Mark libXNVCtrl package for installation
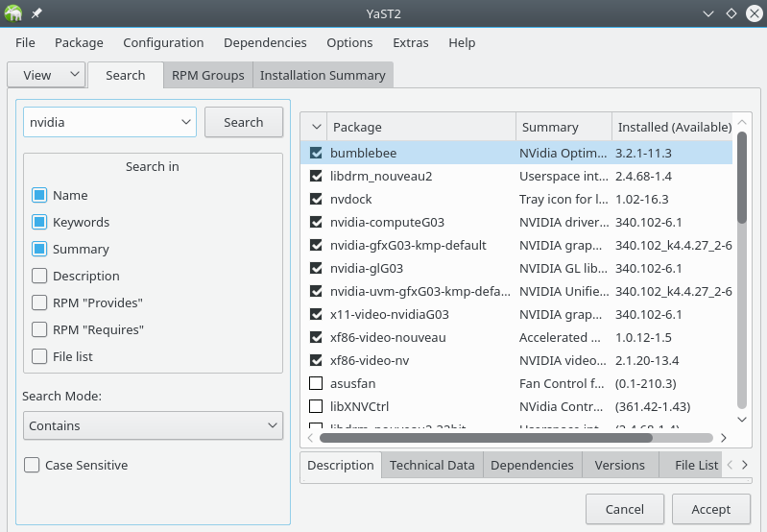Image resolution: width=767 pixels, height=532 pixels. pyautogui.click(x=316, y=406)
